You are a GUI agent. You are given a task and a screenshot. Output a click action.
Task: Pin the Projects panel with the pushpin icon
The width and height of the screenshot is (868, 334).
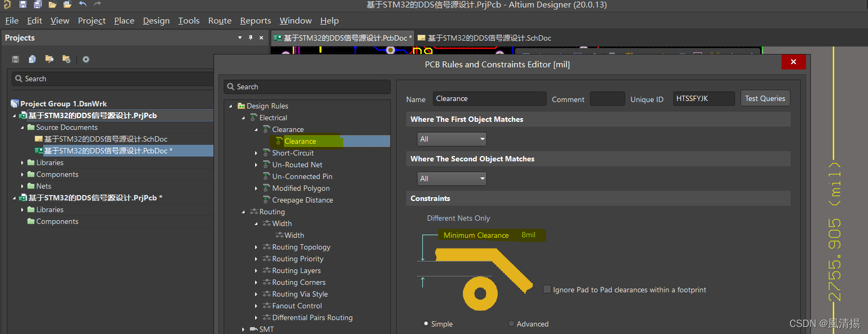click(x=250, y=37)
